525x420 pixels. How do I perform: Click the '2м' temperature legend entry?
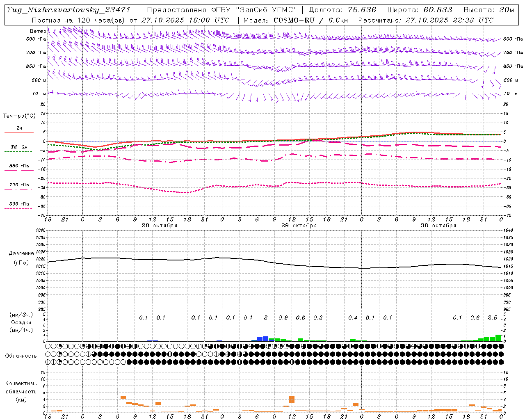click(x=19, y=128)
